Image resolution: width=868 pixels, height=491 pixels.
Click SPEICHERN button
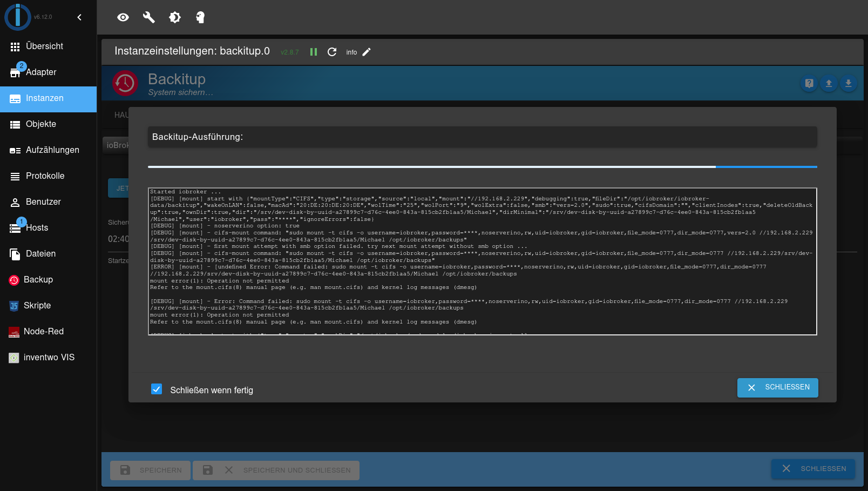(x=150, y=470)
